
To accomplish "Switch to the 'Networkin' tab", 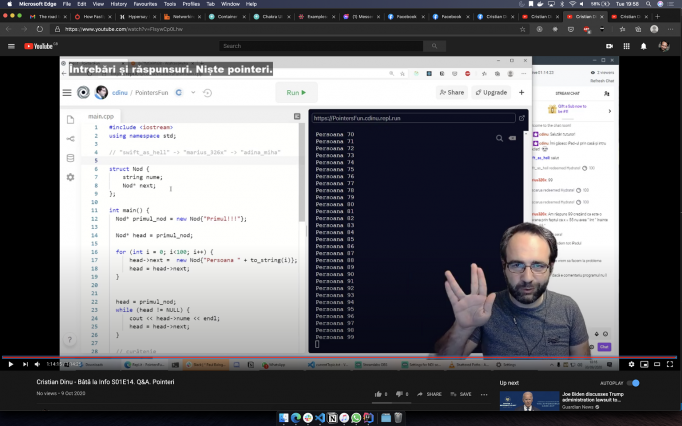I will click(x=182, y=17).
